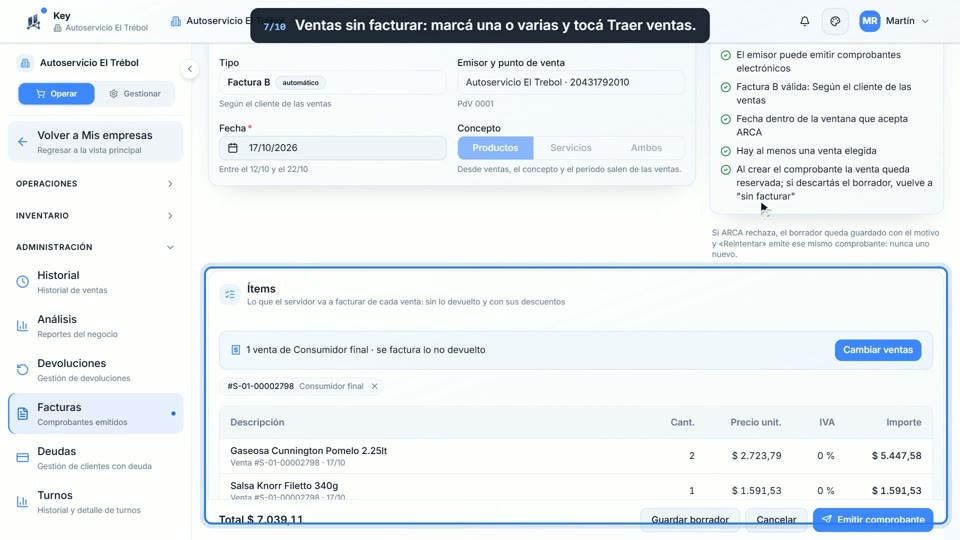The image size is (960, 540).
Task: Expand the Inventario section
Action: (95, 216)
